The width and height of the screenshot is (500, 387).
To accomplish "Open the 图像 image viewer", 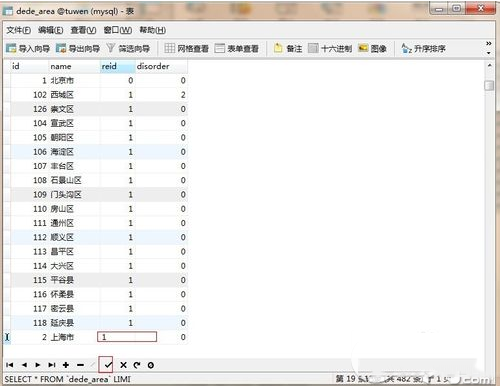I will pos(372,49).
